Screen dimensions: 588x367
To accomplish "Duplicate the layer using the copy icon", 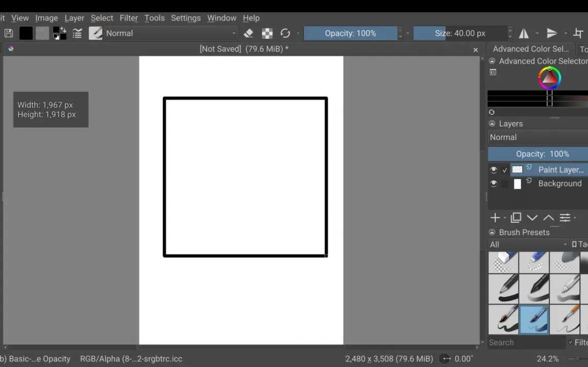I will click(516, 218).
